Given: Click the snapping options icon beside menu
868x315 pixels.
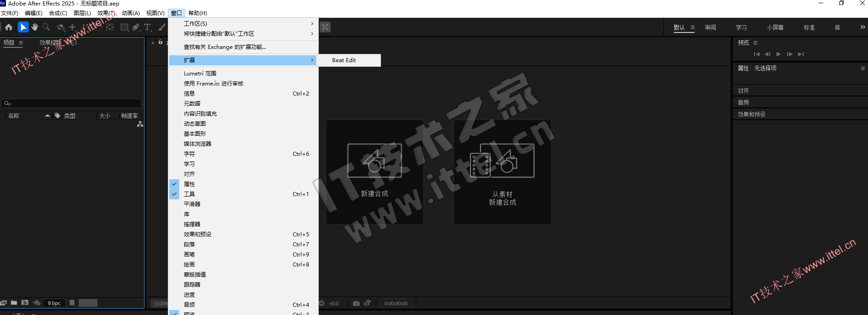Looking at the screenshot, I should (325, 27).
